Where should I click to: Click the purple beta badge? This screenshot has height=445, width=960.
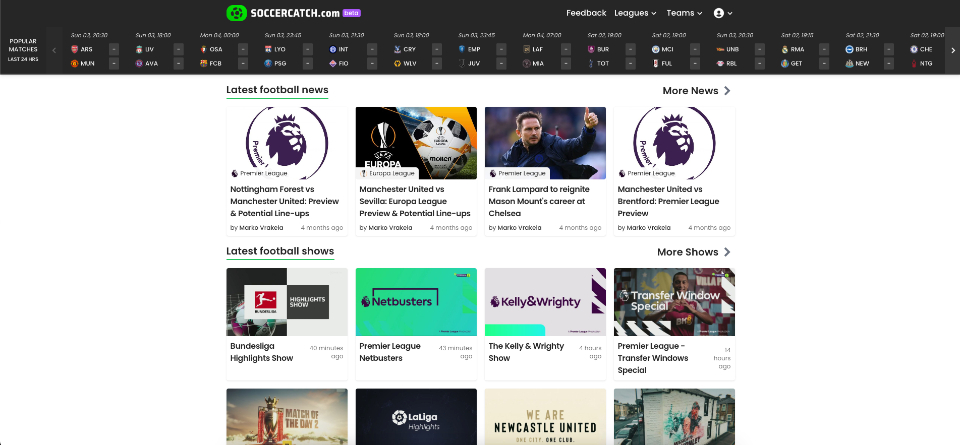coord(351,13)
